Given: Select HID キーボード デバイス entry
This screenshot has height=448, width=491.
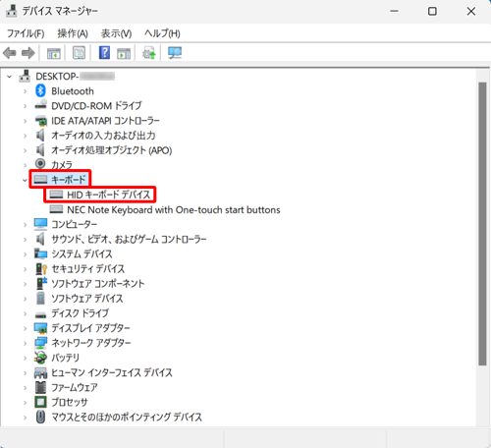Looking at the screenshot, I should coord(100,195).
